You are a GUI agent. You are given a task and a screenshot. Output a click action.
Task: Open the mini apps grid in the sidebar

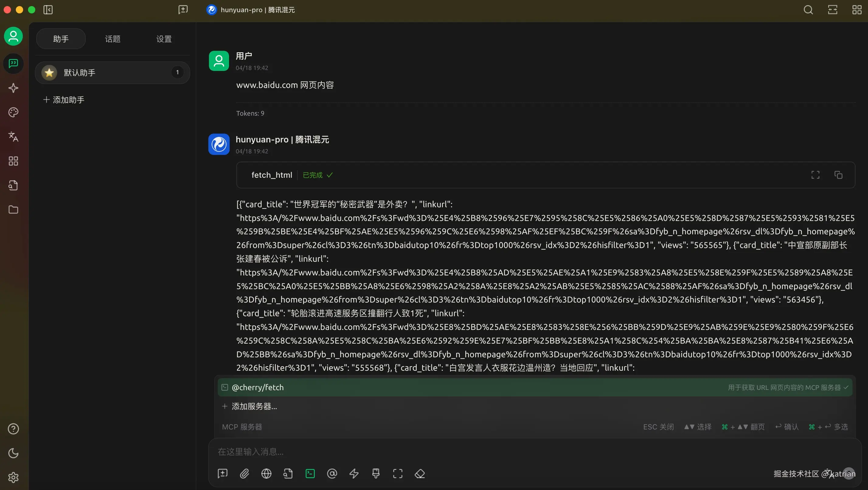coord(13,161)
